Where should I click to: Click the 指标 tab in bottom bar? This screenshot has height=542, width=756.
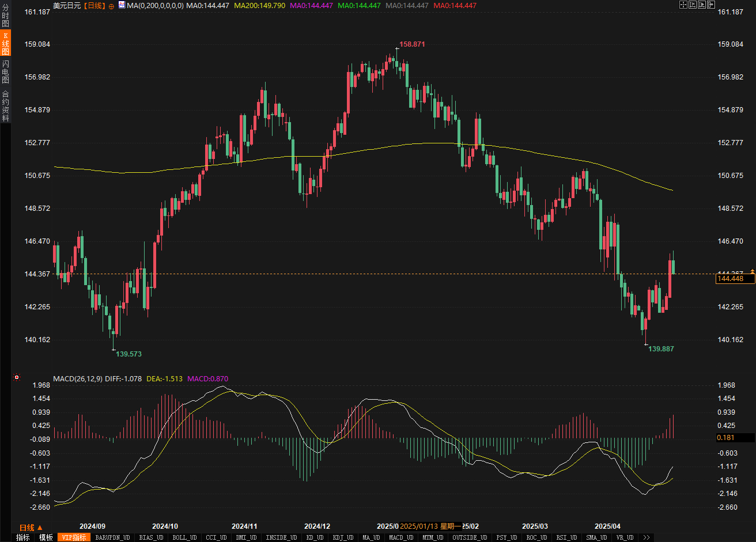23,537
